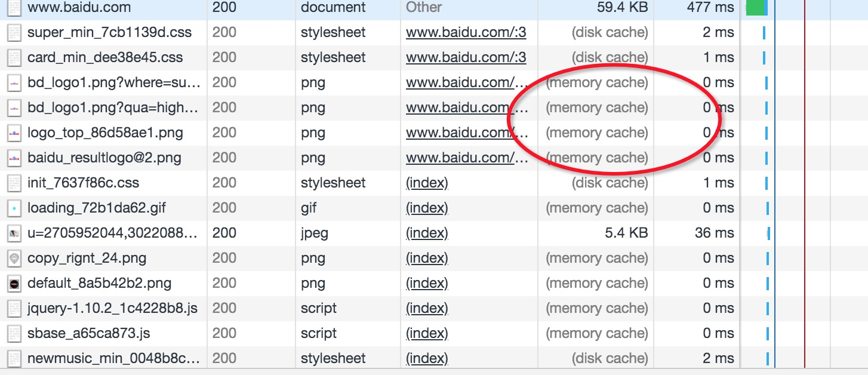Click loading_72b1da62.gif preview icon
The width and height of the screenshot is (868, 375).
[14, 208]
